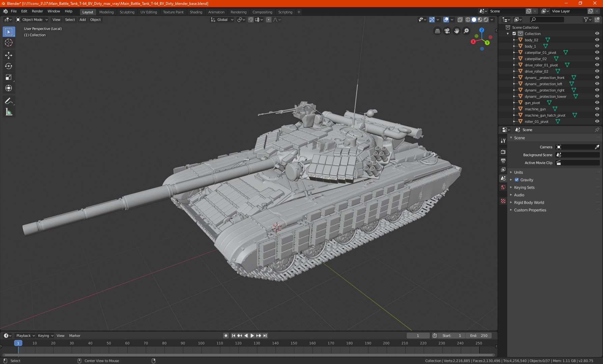This screenshot has height=364, width=603.
Task: Open the viewport Add menu
Action: click(82, 20)
